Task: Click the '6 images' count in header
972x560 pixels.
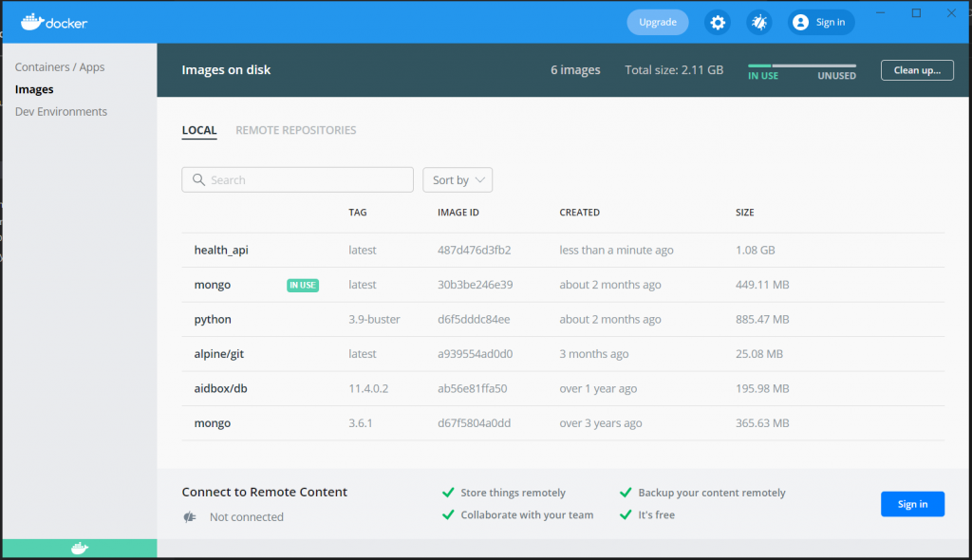Action: pos(575,70)
